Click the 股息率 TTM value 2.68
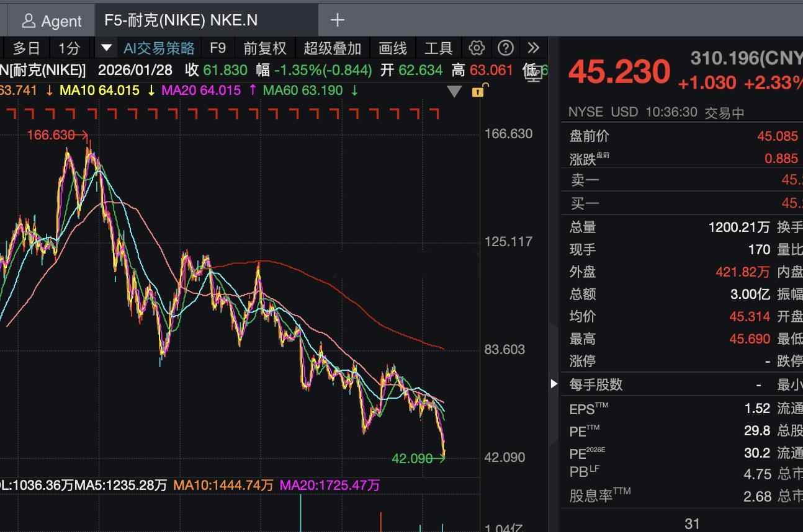Viewport: 803px width, 532px height. 757,496
